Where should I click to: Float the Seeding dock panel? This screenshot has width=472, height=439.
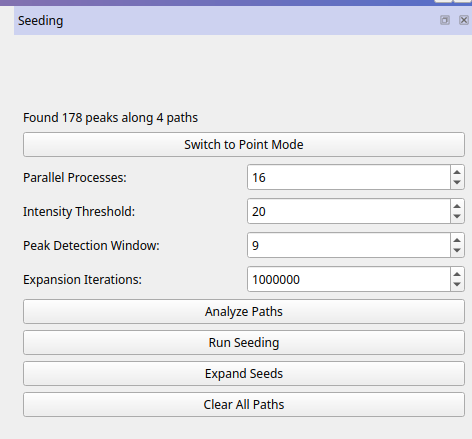coord(445,20)
